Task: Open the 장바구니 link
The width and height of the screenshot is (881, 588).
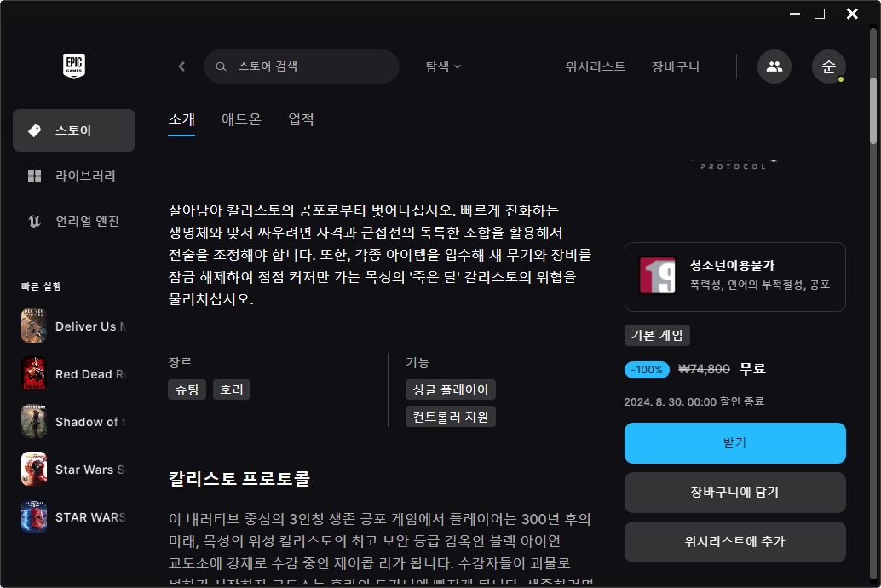Action: pyautogui.click(x=676, y=66)
